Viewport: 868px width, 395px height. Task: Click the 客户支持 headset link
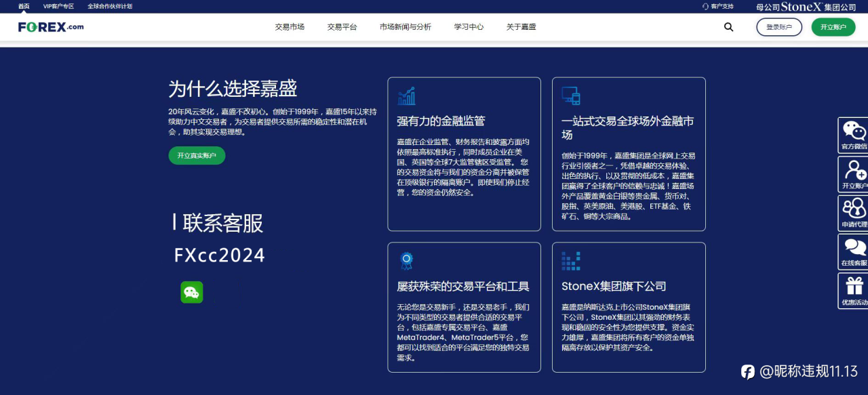coord(717,6)
